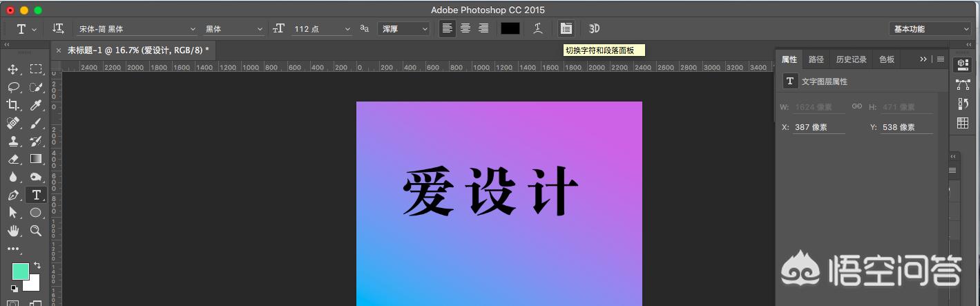Viewport: 980px width, 306px height.
Task: Select document tab 未标题-1 @ 16.7%
Action: [x=138, y=50]
